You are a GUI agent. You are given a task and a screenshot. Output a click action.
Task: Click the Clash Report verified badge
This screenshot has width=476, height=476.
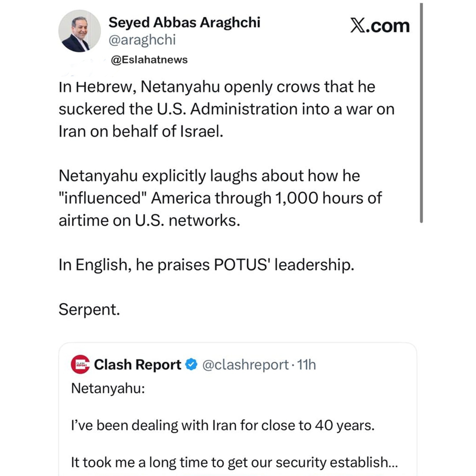point(191,364)
